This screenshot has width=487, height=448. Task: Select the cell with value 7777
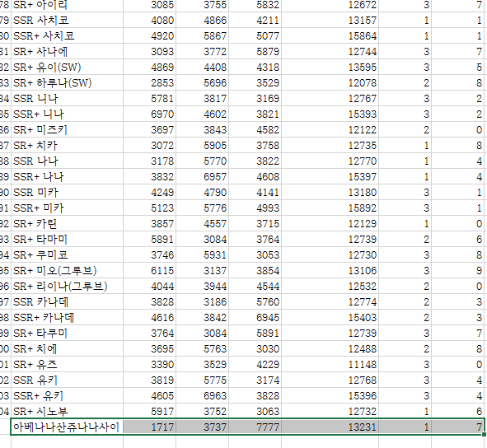coord(255,427)
